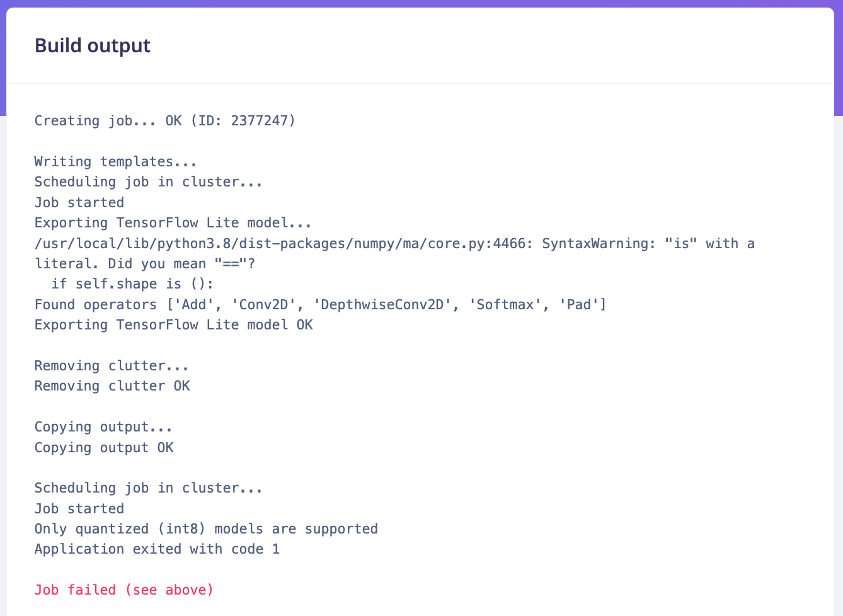
Task: Select the if self.shape is () line
Action: [132, 284]
